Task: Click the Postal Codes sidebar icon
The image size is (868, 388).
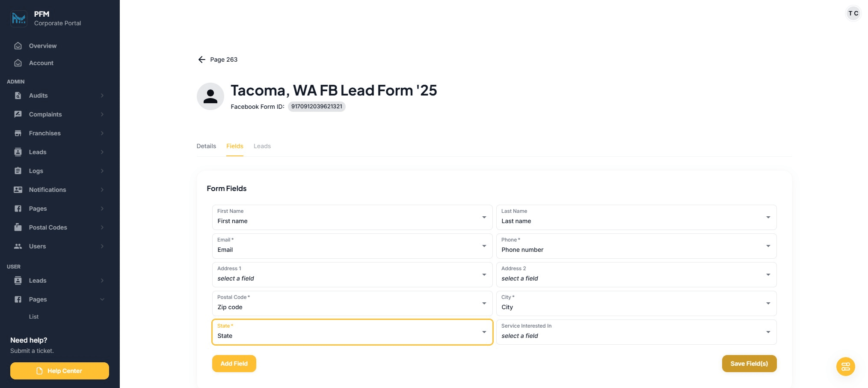Action: click(x=18, y=227)
